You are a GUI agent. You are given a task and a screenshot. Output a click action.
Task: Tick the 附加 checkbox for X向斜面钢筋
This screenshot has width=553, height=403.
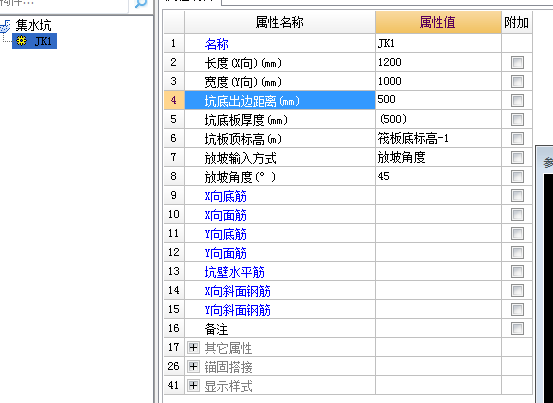click(x=517, y=291)
